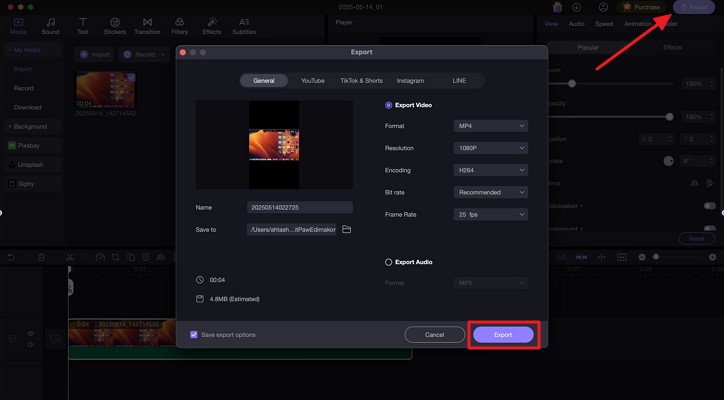Adjust the Zoom slider handle
Screen dimensions: 724x400
pyautogui.click(x=572, y=84)
